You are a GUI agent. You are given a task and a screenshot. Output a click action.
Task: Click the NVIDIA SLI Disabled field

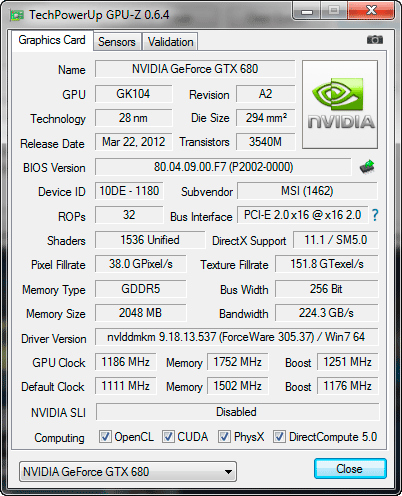coord(237,412)
